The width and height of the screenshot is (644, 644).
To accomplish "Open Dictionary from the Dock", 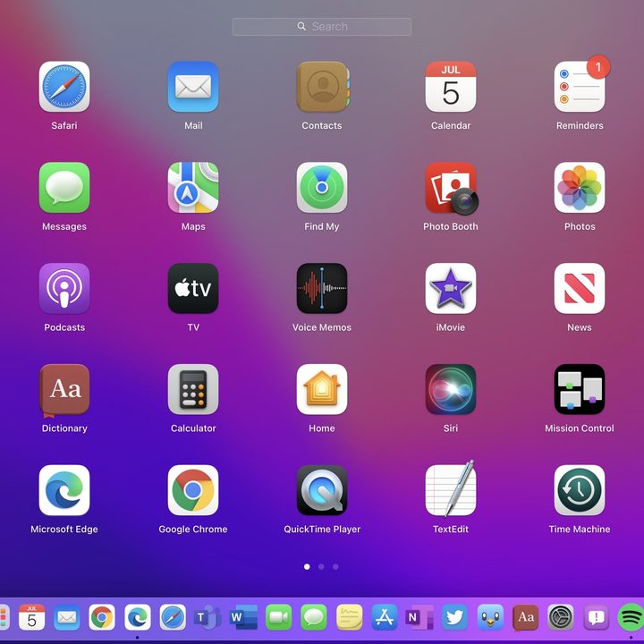I will [x=526, y=617].
